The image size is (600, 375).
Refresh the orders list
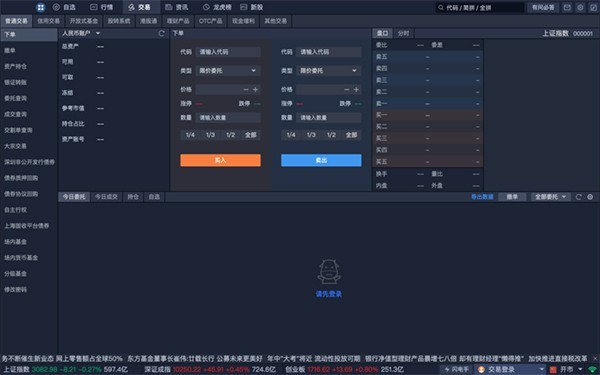[x=579, y=197]
